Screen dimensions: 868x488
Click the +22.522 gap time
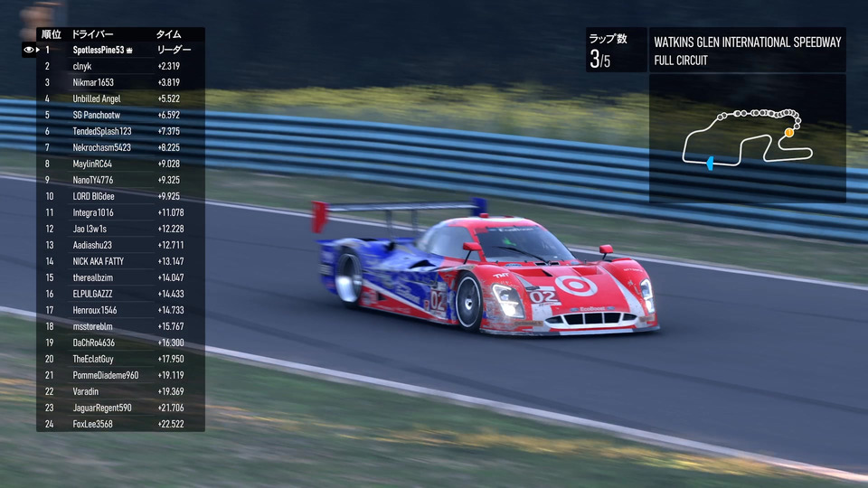coord(171,424)
